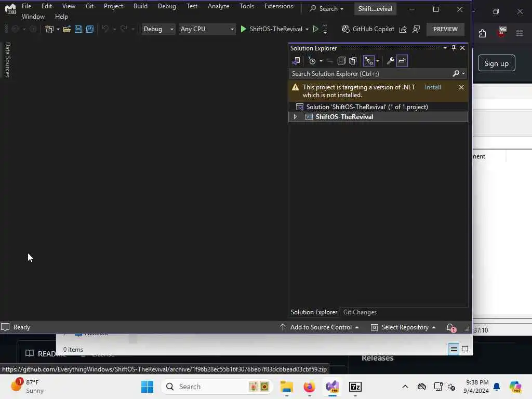Switch to the Git Changes tab
The width and height of the screenshot is (532, 399).
pyautogui.click(x=360, y=312)
